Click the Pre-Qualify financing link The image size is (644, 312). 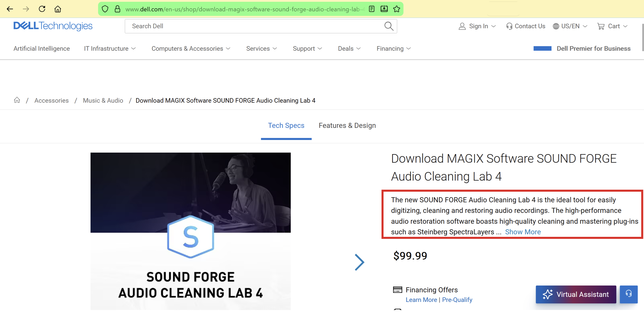(x=457, y=300)
